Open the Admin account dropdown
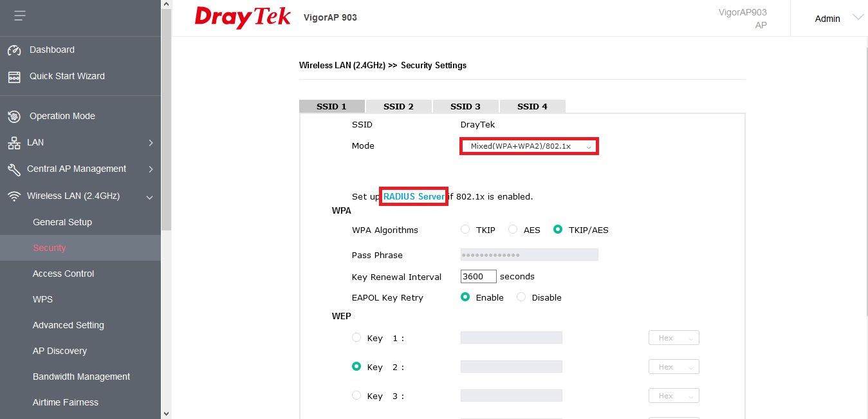This screenshot has height=419, width=868. tap(838, 19)
